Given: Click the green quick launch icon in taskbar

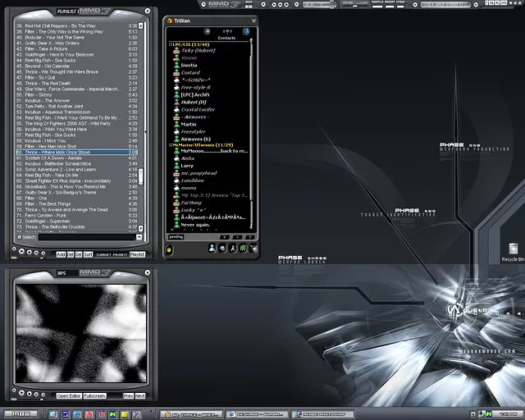Looking at the screenshot, I should 113,414.
